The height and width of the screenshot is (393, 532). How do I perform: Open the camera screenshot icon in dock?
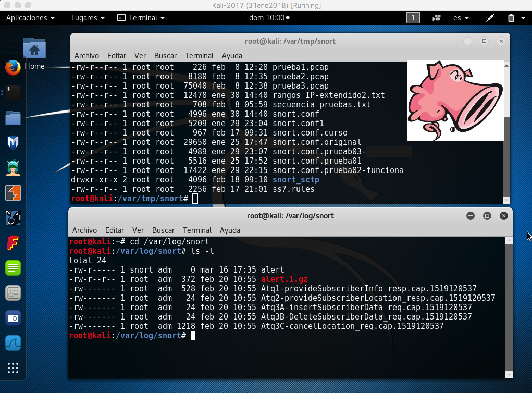click(x=13, y=318)
